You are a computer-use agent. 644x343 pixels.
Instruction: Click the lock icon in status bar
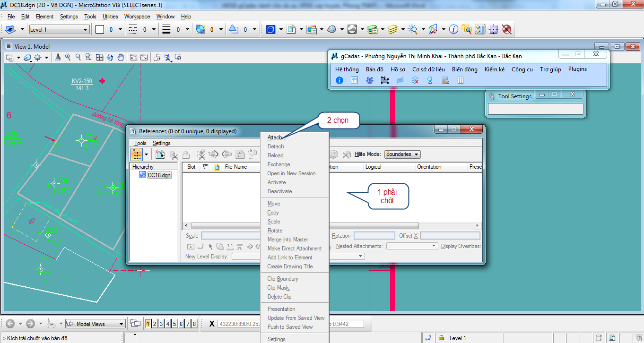pyautogui.click(x=441, y=338)
